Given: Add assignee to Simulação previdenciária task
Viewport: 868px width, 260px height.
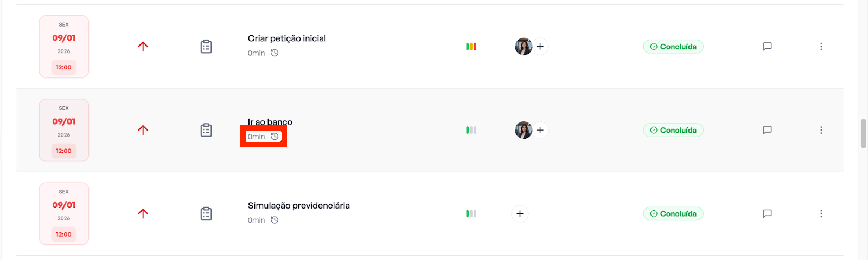Looking at the screenshot, I should pyautogui.click(x=520, y=213).
